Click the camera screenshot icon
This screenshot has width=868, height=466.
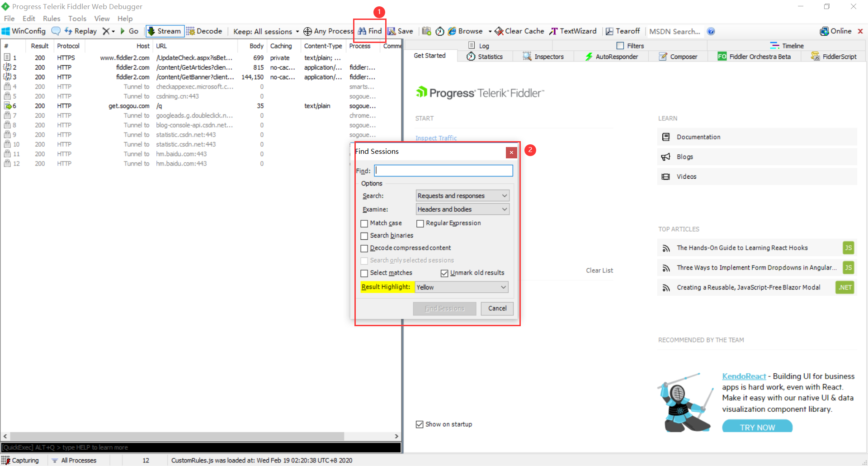tap(426, 31)
